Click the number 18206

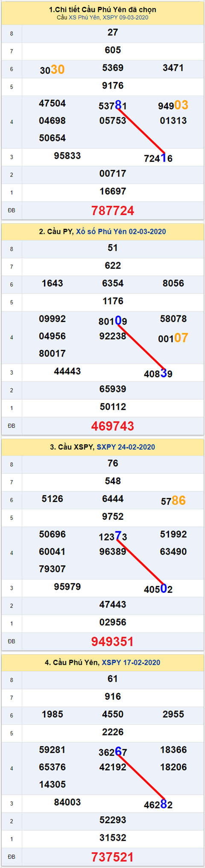(x=173, y=768)
